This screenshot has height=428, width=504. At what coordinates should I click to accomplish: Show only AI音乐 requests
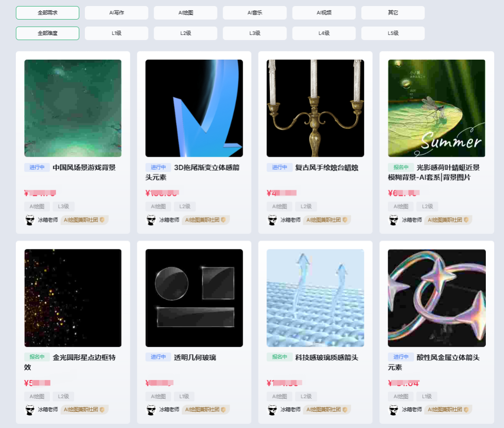coord(255,13)
